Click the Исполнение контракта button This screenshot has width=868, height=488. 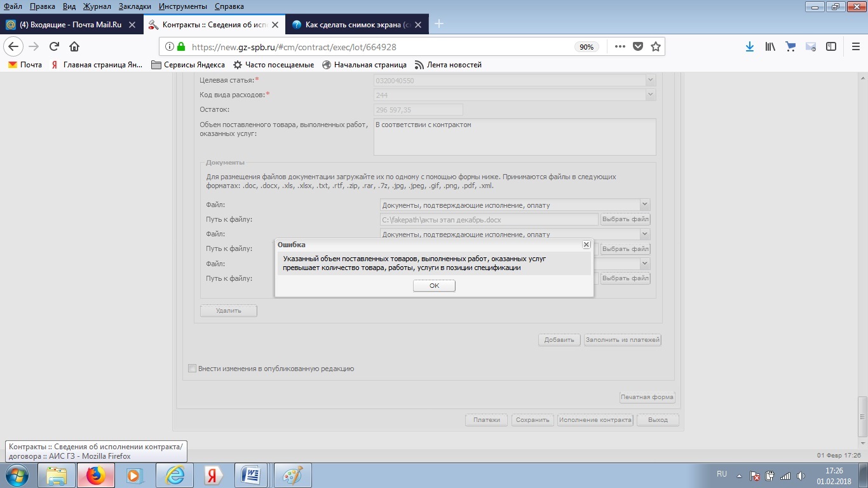(x=595, y=420)
